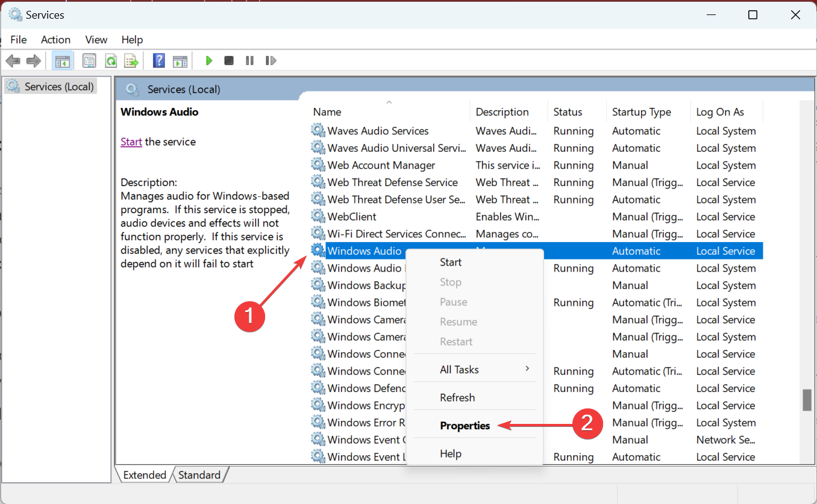Click the Services (Local) header icon in the details pane
This screenshot has width=817, height=504.
[x=133, y=90]
